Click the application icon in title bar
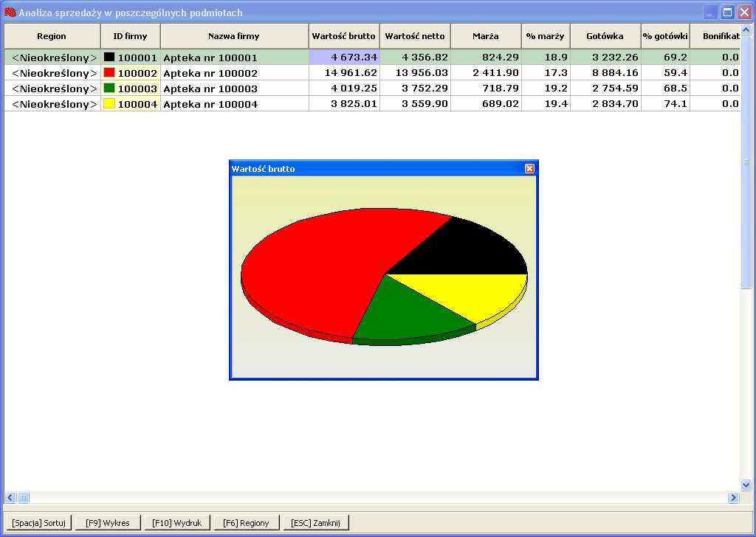Image resolution: width=756 pixels, height=537 pixels. tap(10, 13)
